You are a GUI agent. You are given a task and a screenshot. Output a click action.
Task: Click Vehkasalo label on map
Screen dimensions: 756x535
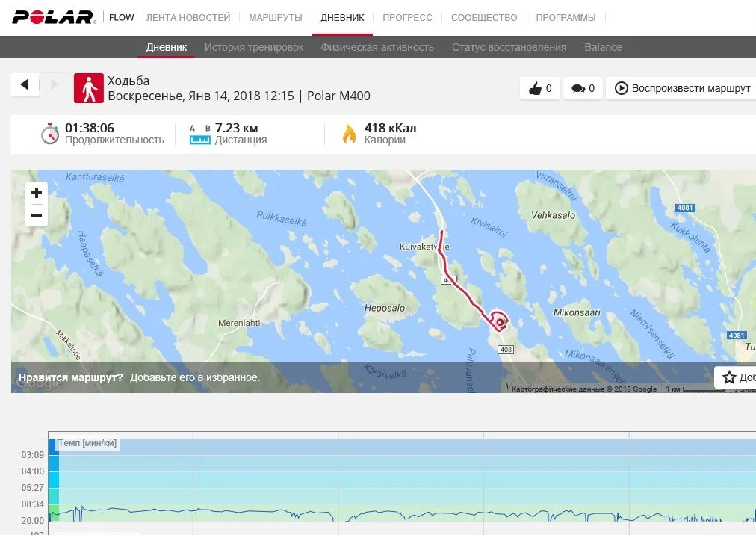tap(553, 215)
